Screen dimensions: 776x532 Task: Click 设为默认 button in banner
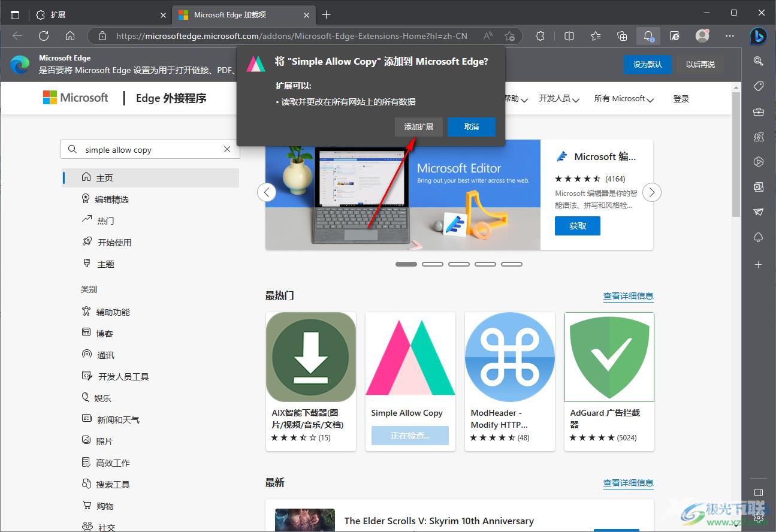[648, 64]
